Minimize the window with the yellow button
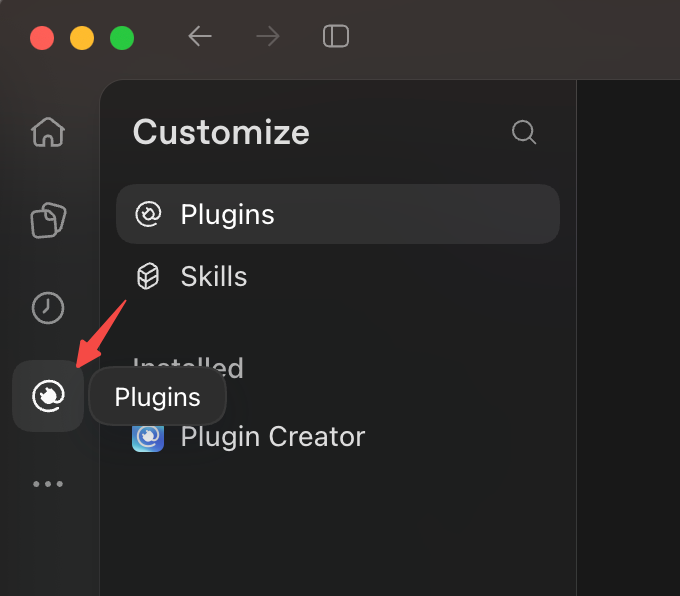The image size is (680, 596). (x=82, y=38)
